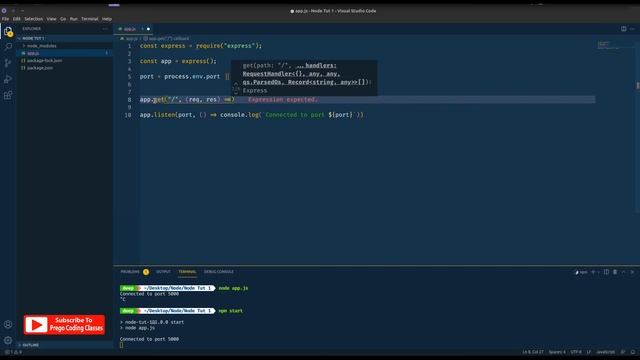Image resolution: width=640 pixels, height=360 pixels.
Task: Click the Explorer more actions ellipsis
Action: pyautogui.click(x=105, y=29)
